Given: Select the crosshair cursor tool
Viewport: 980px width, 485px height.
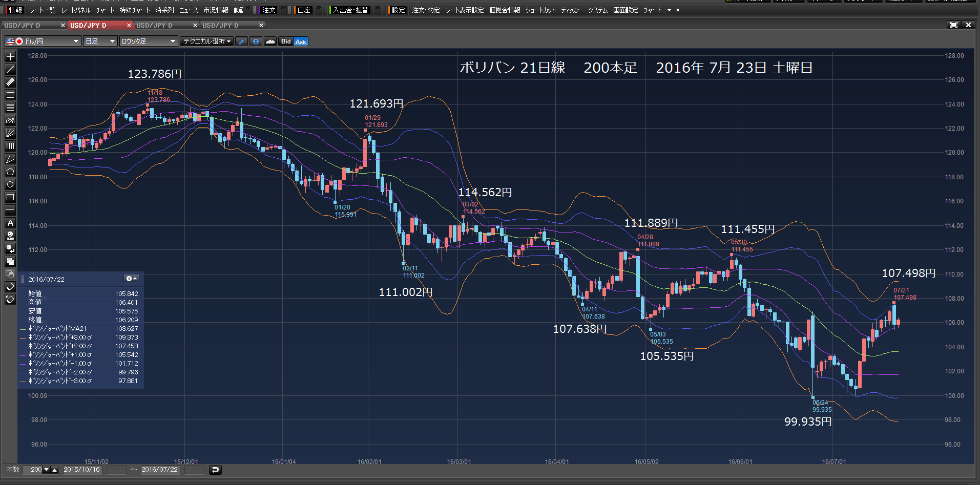Looking at the screenshot, I should (10, 56).
